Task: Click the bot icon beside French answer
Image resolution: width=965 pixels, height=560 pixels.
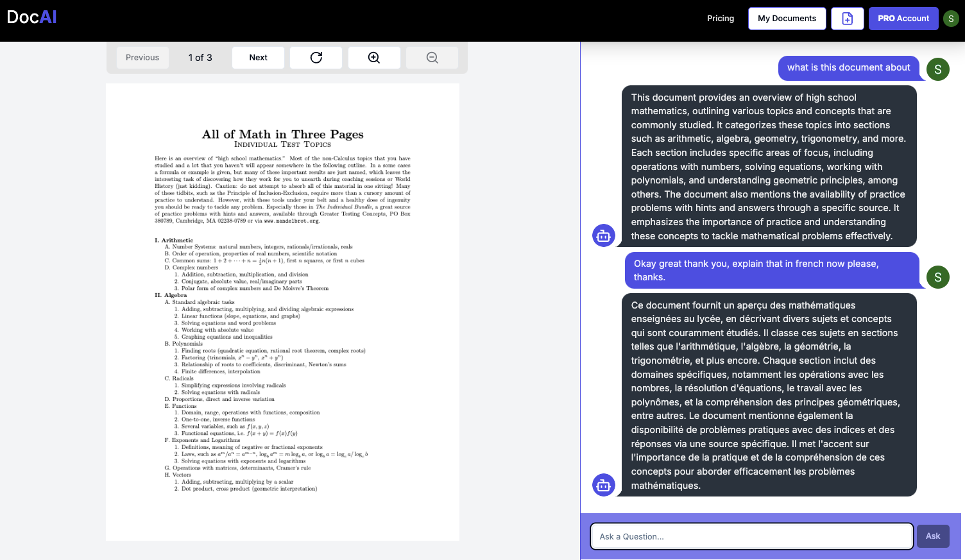Action: [603, 485]
